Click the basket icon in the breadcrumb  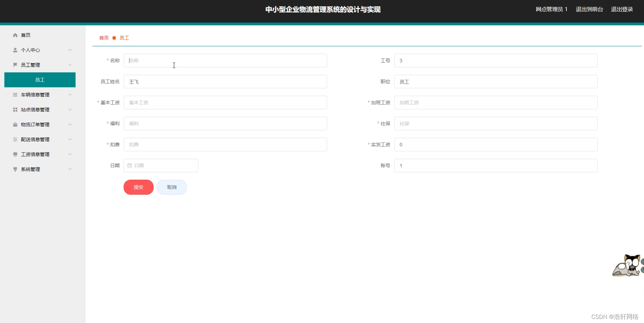(114, 38)
